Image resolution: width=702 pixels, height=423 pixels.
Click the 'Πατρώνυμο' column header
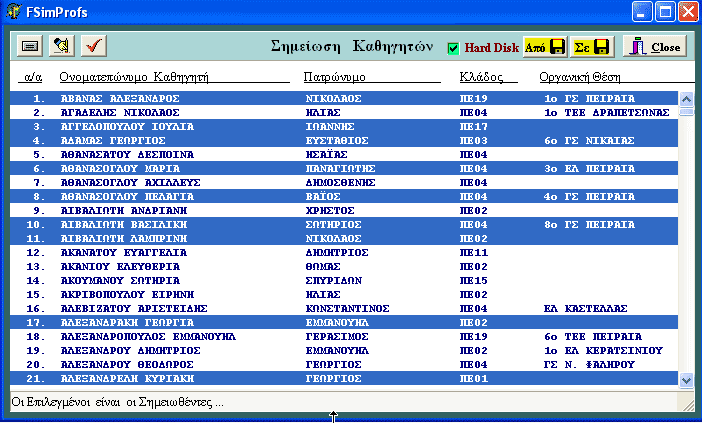coord(334,76)
